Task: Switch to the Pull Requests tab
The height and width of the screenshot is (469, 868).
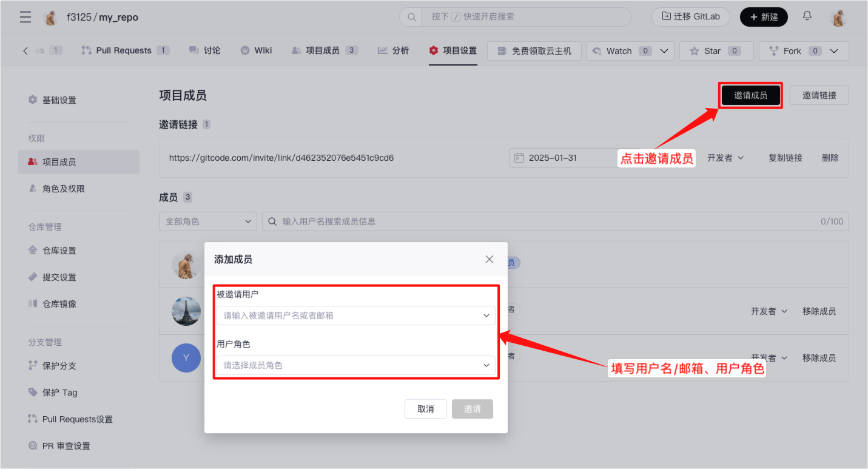Action: click(123, 50)
